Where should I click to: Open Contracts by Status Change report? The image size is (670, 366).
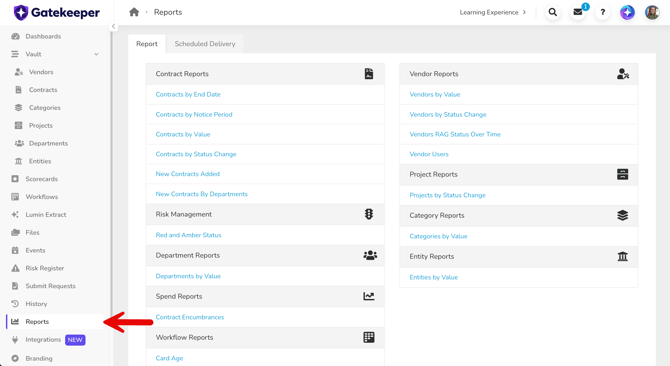click(196, 154)
